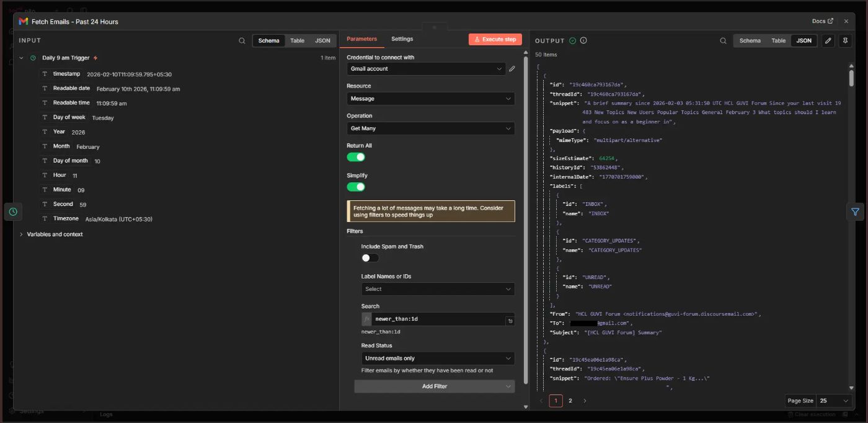Image resolution: width=868 pixels, height=423 pixels.
Task: Click the output panel search icon
Action: tap(723, 41)
